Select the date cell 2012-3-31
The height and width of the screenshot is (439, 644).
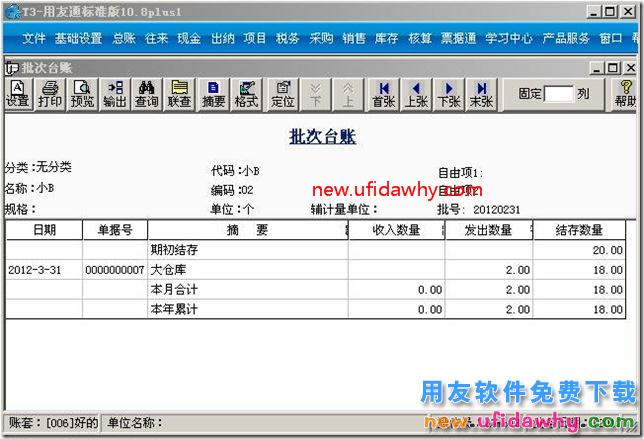(x=44, y=270)
